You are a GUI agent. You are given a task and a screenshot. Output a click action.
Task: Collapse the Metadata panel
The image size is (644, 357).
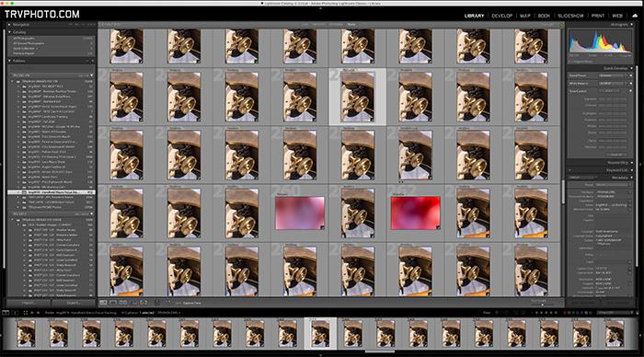click(x=631, y=178)
